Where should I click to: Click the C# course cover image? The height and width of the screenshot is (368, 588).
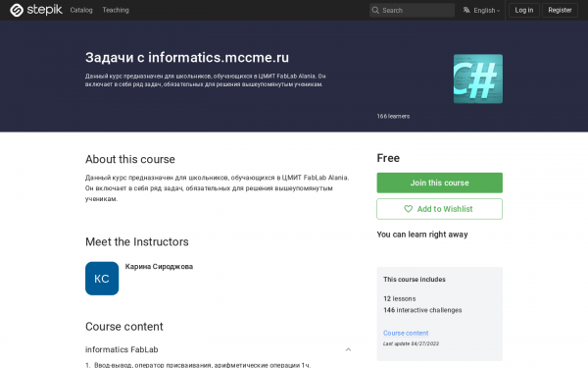pyautogui.click(x=478, y=79)
